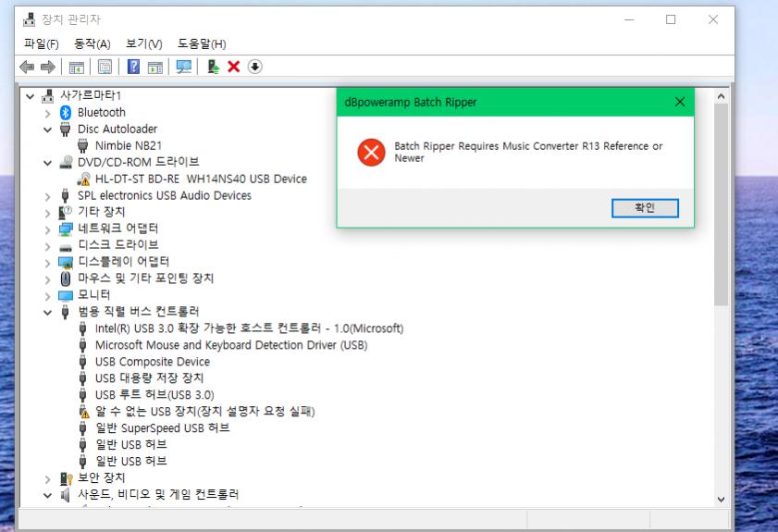This screenshot has height=532, width=778.
Task: Click the red X uninstall device icon
Action: [234, 67]
